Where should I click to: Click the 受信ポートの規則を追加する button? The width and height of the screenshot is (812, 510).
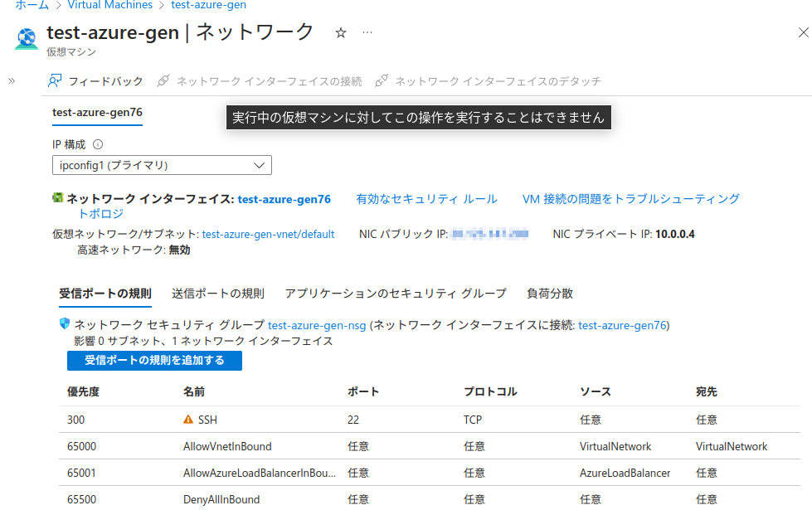154,360
